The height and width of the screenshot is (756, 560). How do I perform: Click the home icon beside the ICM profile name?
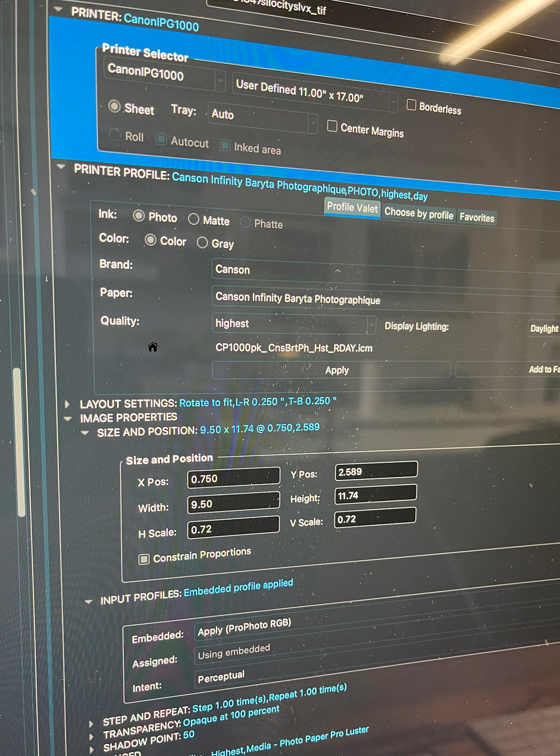(153, 347)
